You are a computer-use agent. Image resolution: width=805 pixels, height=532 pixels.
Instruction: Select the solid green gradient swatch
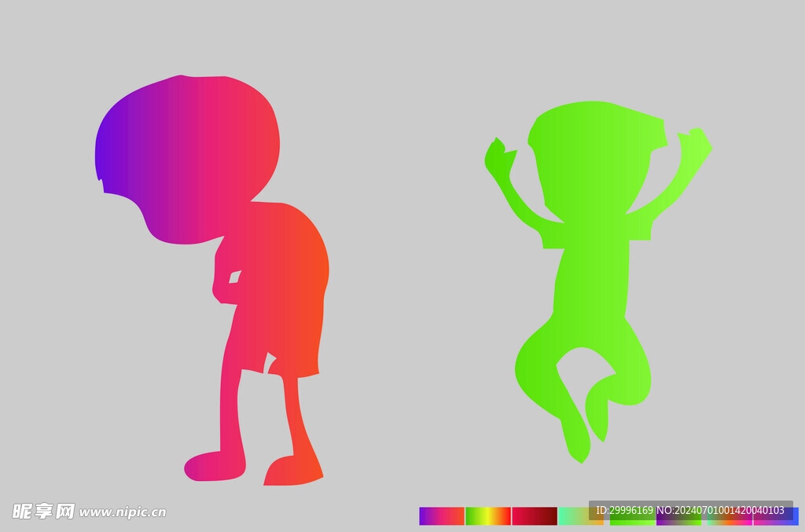(x=631, y=523)
